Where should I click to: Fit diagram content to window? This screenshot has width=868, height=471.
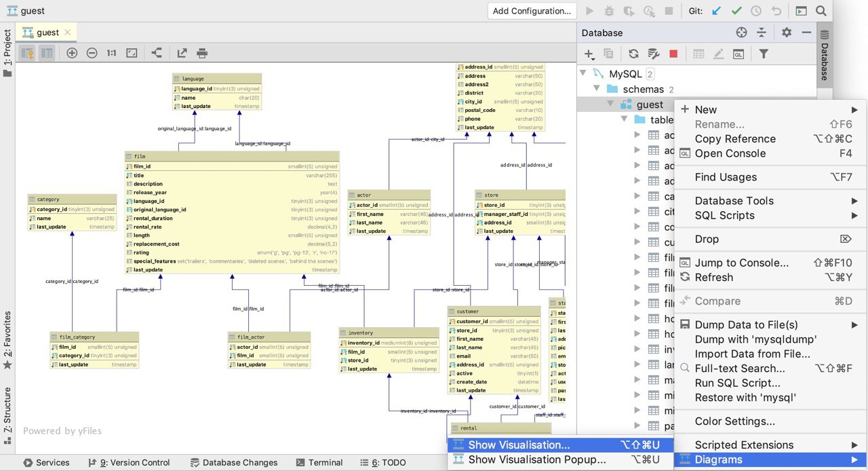coord(132,53)
